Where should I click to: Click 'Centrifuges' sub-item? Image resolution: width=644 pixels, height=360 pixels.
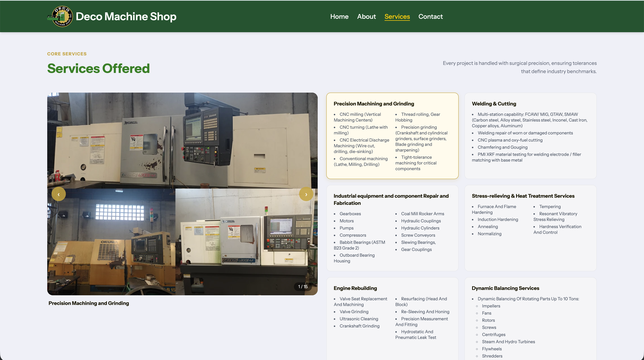(x=494, y=334)
